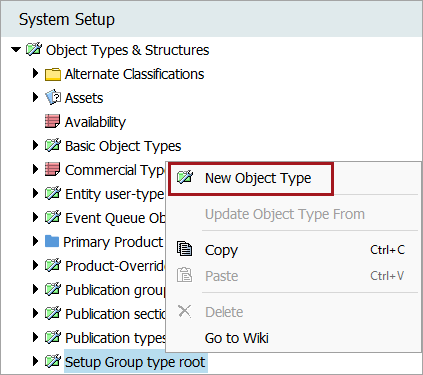Click the Copy icon in context menu
The image size is (423, 375).
tap(184, 249)
